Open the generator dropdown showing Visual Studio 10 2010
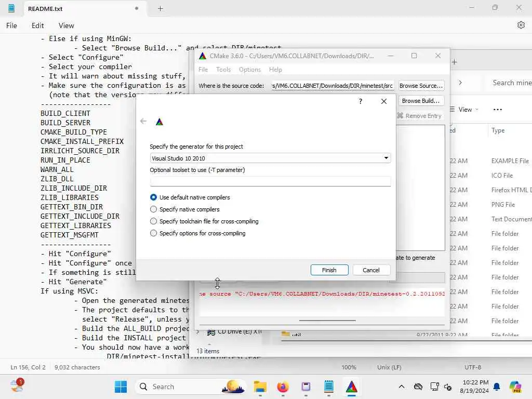Screen dimensions: 532x399 (270, 158)
